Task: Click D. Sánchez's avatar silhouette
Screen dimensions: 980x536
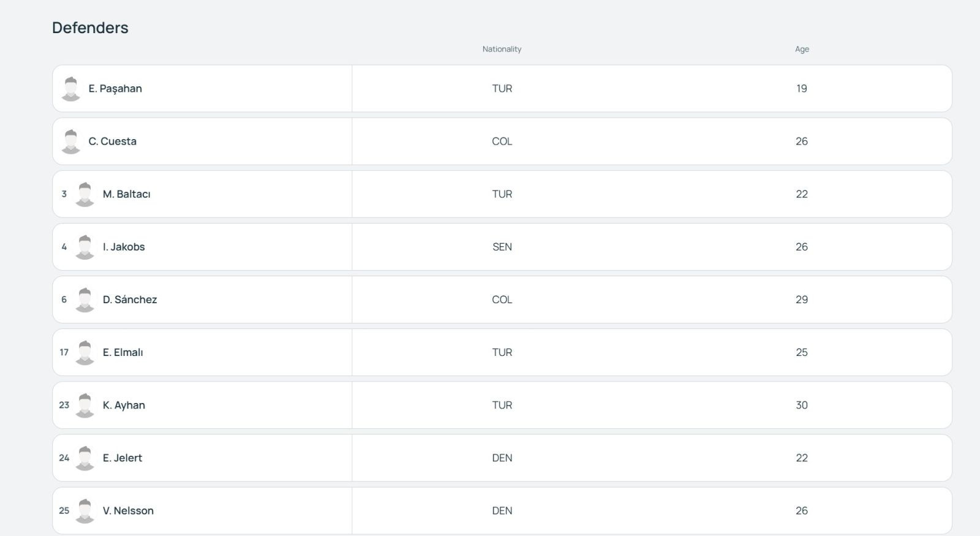Action: 85,300
